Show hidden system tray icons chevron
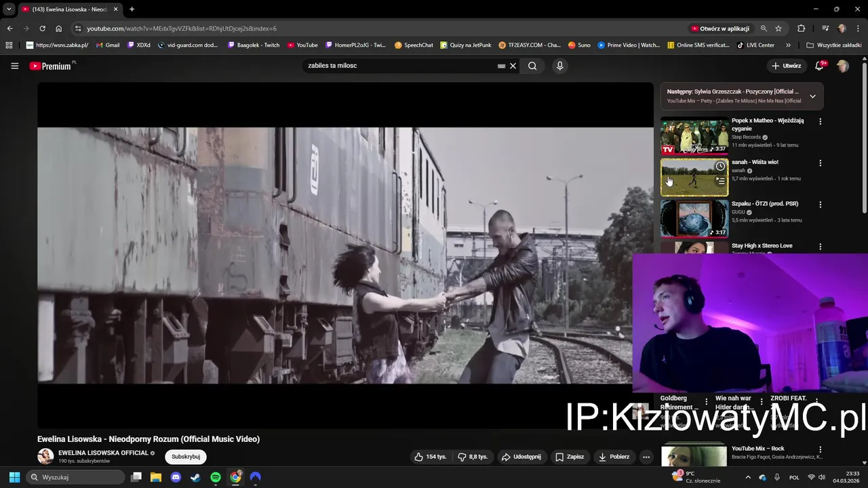868x488 pixels. tap(748, 477)
